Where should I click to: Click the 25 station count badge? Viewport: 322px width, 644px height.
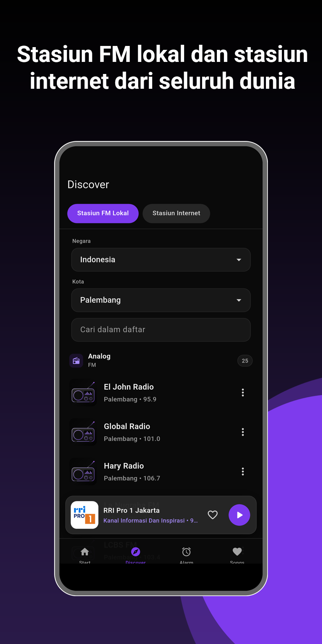[x=245, y=361]
